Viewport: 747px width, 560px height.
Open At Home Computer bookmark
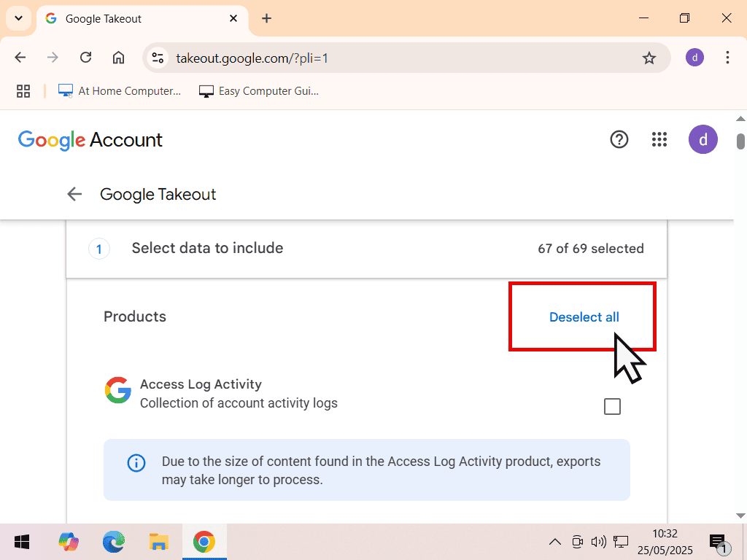coord(120,91)
